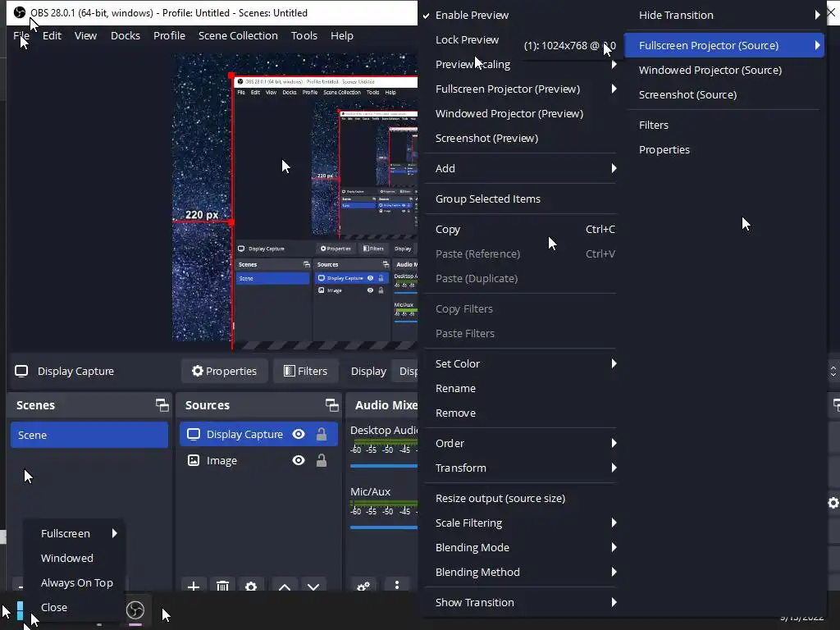Add a new source with the plus icon
840x630 pixels.
[194, 586]
